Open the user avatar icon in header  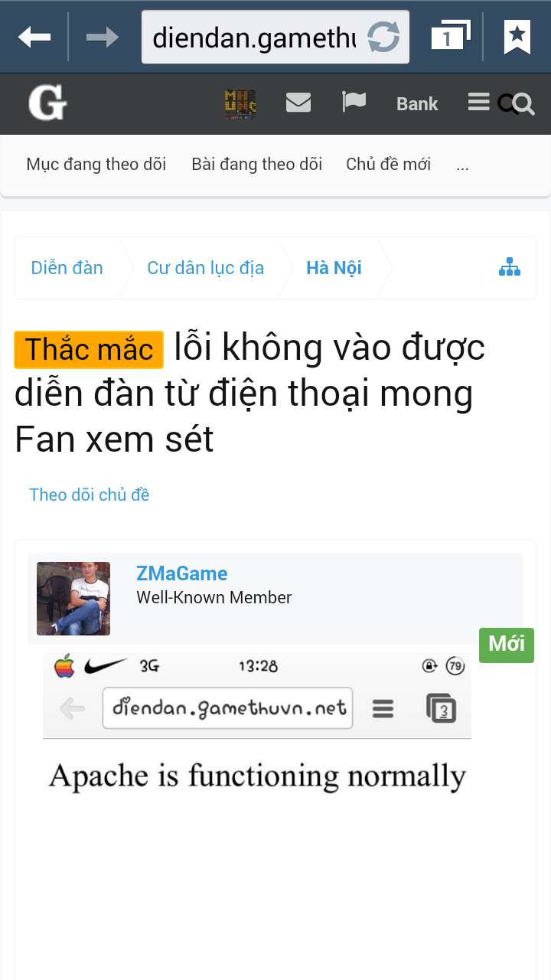click(x=240, y=104)
